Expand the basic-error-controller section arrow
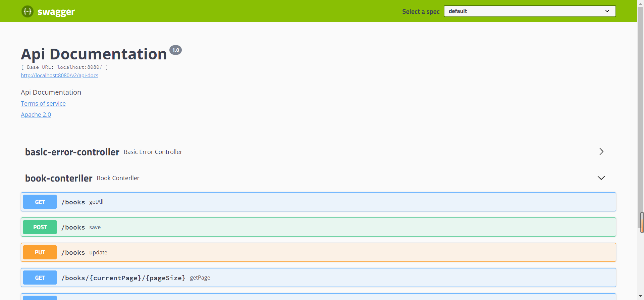Screen dimensions: 644x300 (x=601, y=152)
